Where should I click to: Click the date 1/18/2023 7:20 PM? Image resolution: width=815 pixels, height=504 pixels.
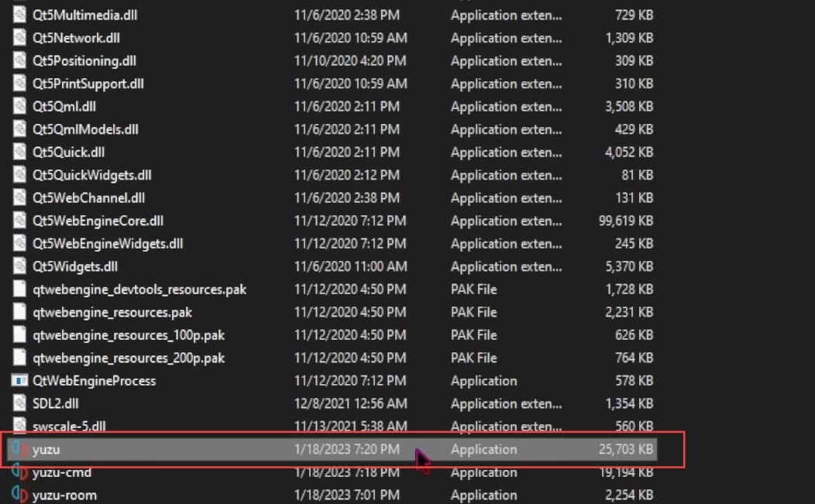pos(347,450)
